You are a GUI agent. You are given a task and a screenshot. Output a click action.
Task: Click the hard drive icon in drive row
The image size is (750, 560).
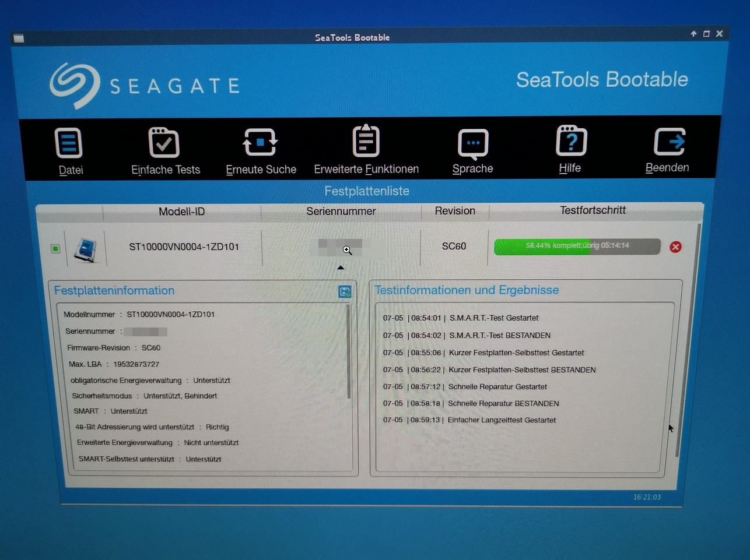[86, 249]
